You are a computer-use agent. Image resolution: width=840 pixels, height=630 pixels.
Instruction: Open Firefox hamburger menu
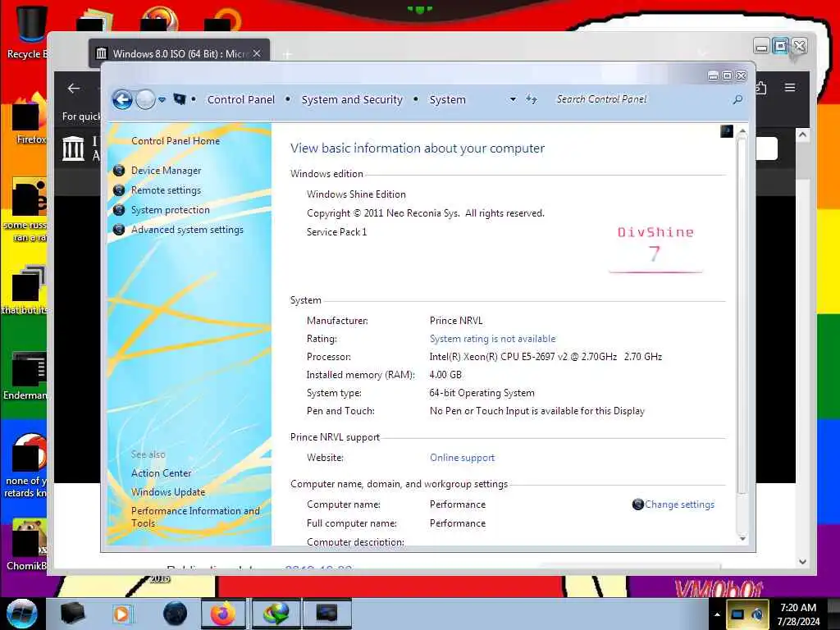pyautogui.click(x=790, y=87)
